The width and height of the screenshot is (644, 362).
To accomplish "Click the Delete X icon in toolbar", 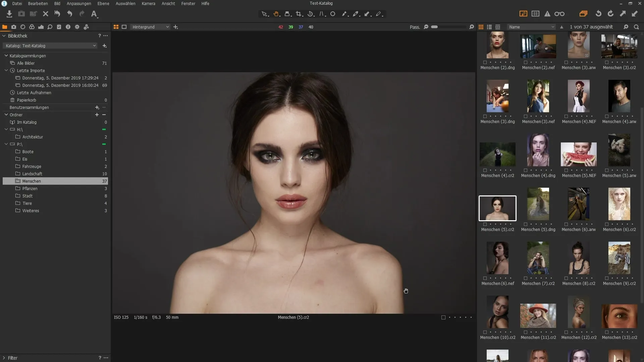I will 46,14.
